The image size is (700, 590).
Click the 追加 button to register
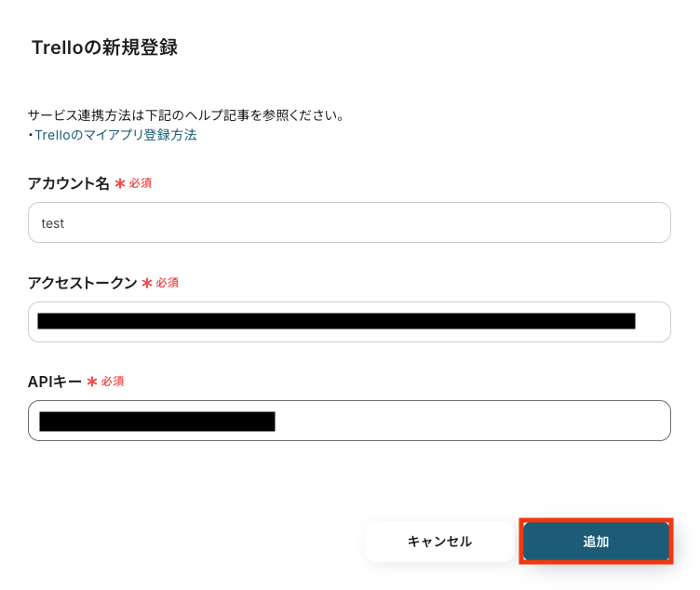point(596,542)
